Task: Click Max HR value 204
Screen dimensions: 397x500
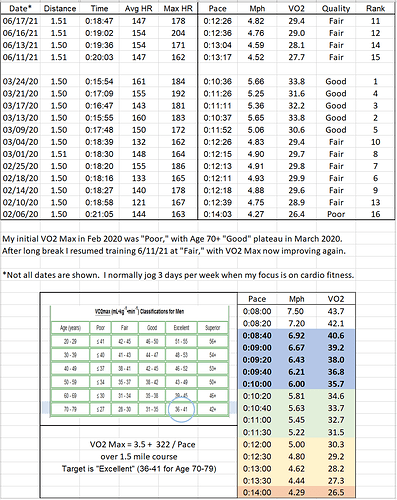Action: pos(178,33)
